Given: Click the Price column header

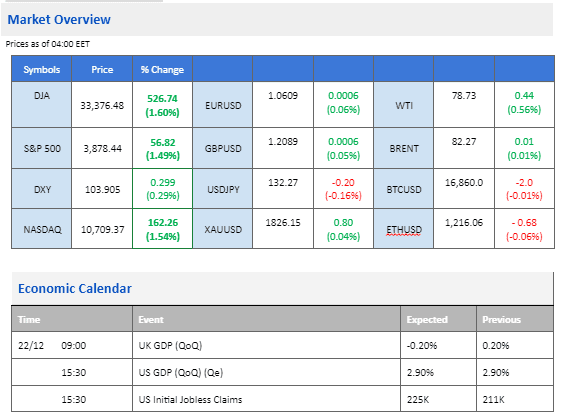Looking at the screenshot, I should point(102,70).
